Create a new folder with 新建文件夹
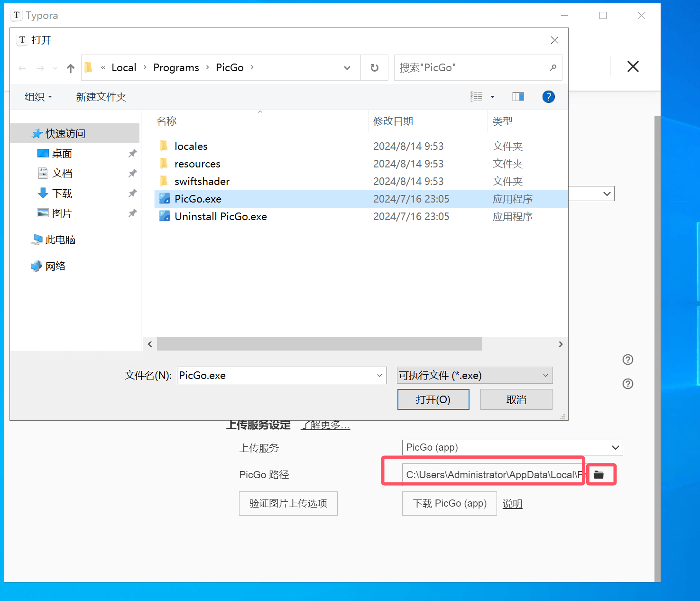The width and height of the screenshot is (700, 601). tap(101, 97)
